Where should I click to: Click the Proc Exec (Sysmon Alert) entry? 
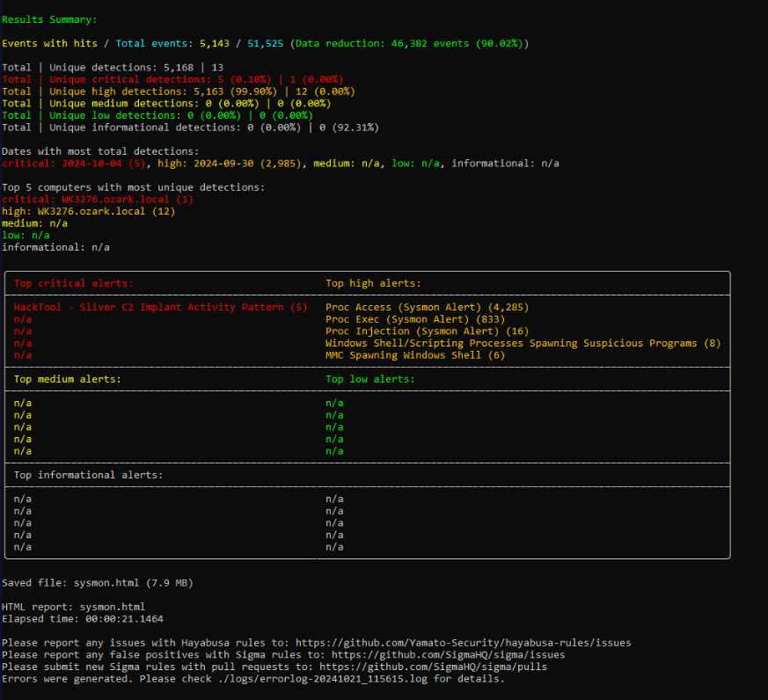409,319
